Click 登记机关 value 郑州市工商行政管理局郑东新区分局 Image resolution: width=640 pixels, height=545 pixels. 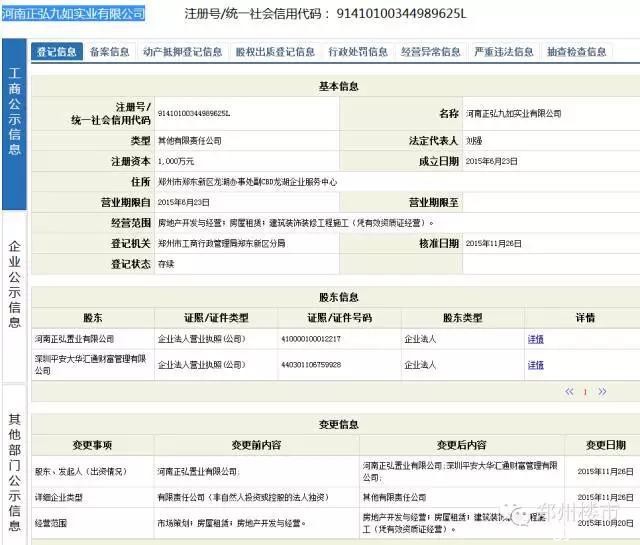coord(221,244)
